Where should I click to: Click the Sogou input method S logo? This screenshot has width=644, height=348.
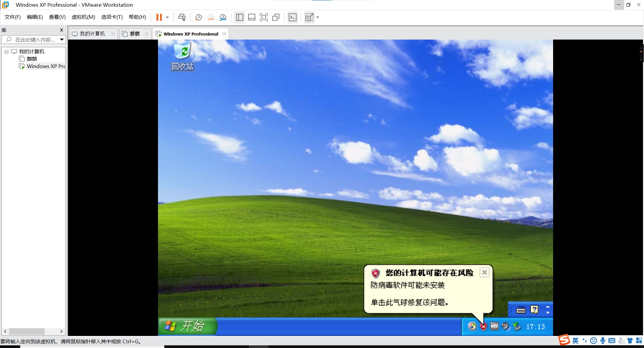(564, 340)
